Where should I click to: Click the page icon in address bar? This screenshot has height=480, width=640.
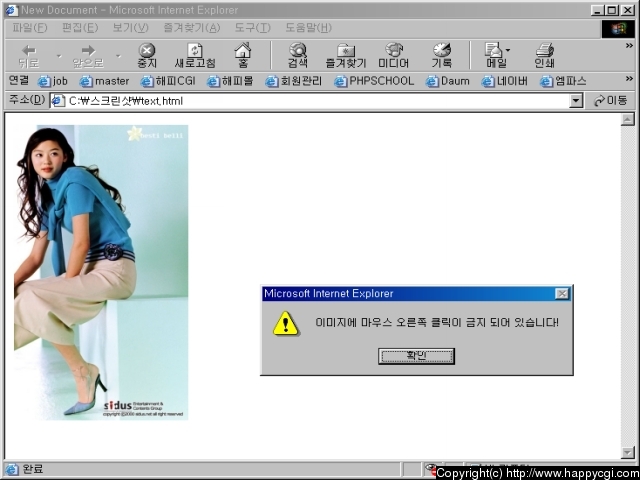(58, 101)
